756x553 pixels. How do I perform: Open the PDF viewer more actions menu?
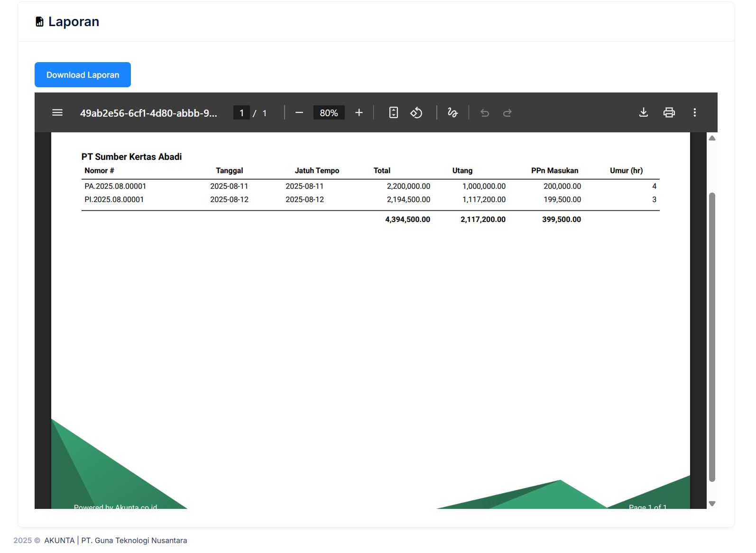[695, 113]
